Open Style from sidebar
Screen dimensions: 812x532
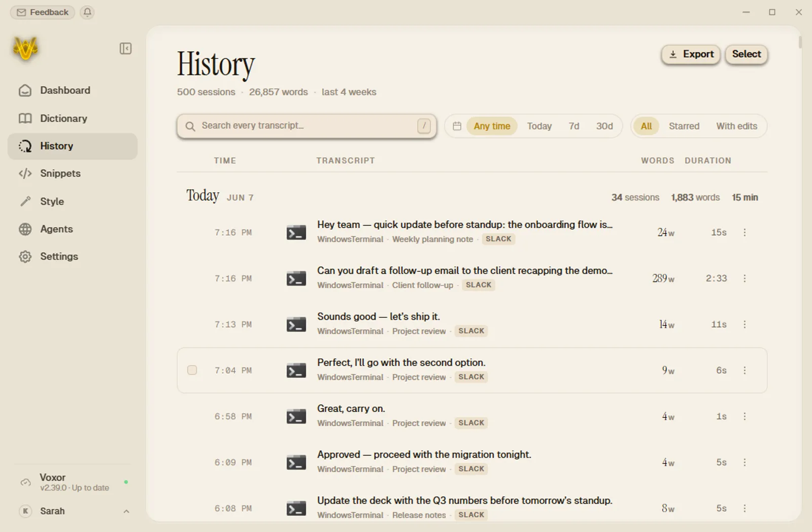point(73,201)
